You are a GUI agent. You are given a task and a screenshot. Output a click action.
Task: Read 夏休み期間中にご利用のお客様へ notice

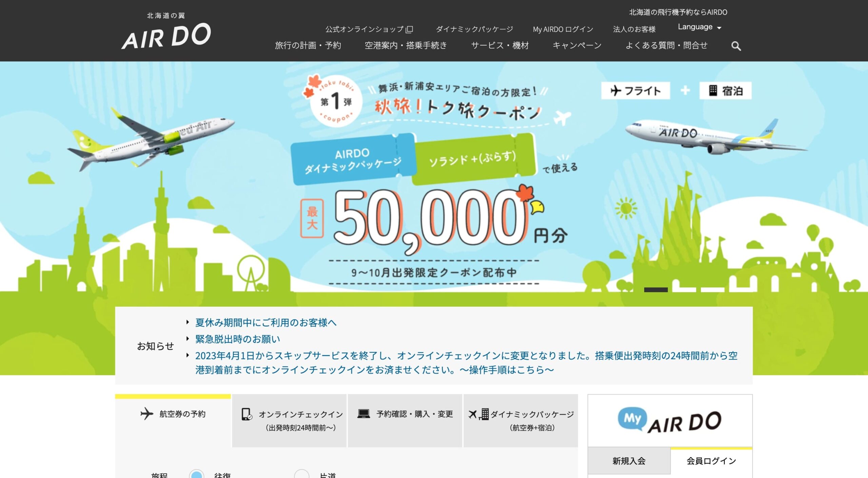(266, 323)
